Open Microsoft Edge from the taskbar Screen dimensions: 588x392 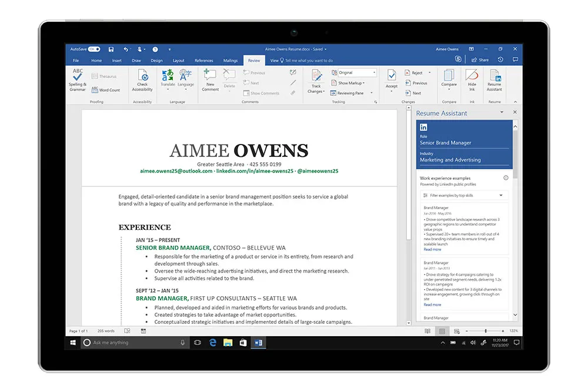[213, 342]
